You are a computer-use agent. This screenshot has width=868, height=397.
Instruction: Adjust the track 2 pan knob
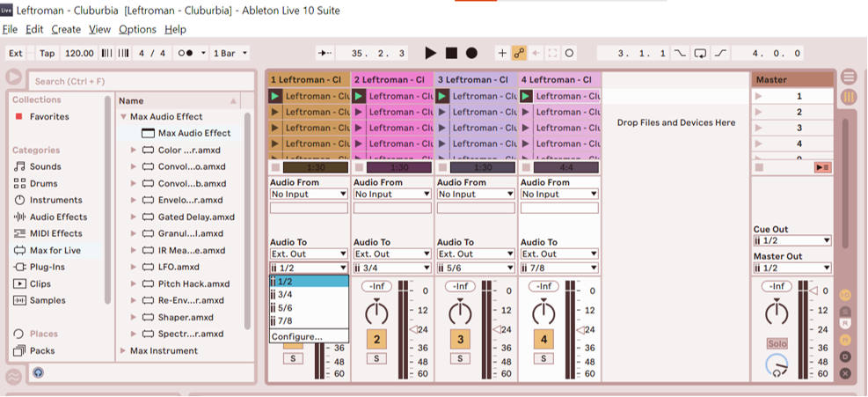click(x=376, y=312)
